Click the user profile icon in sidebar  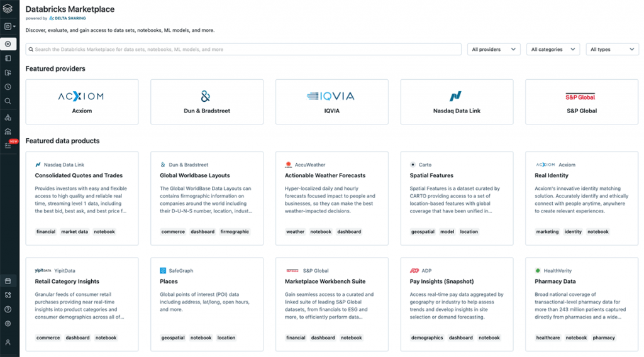pyautogui.click(x=8, y=342)
